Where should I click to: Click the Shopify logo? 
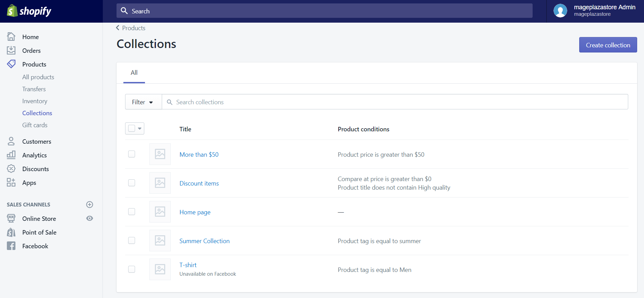[x=29, y=11]
